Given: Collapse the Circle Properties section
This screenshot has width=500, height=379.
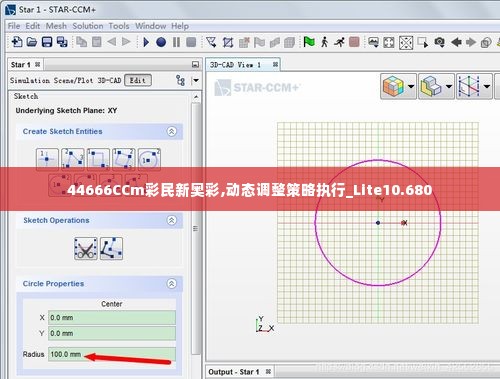Looking at the screenshot, I should [x=171, y=284].
